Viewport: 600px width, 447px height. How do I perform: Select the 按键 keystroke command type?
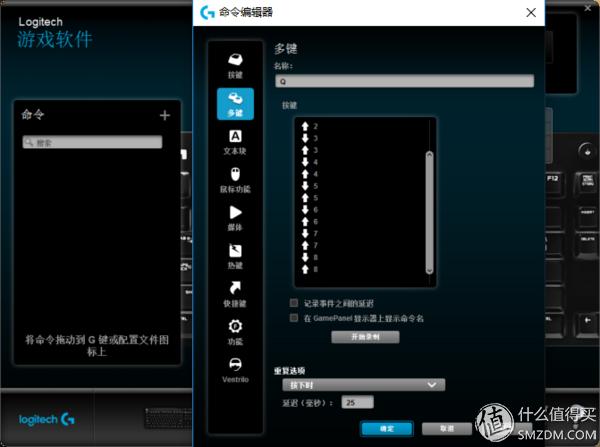point(235,65)
